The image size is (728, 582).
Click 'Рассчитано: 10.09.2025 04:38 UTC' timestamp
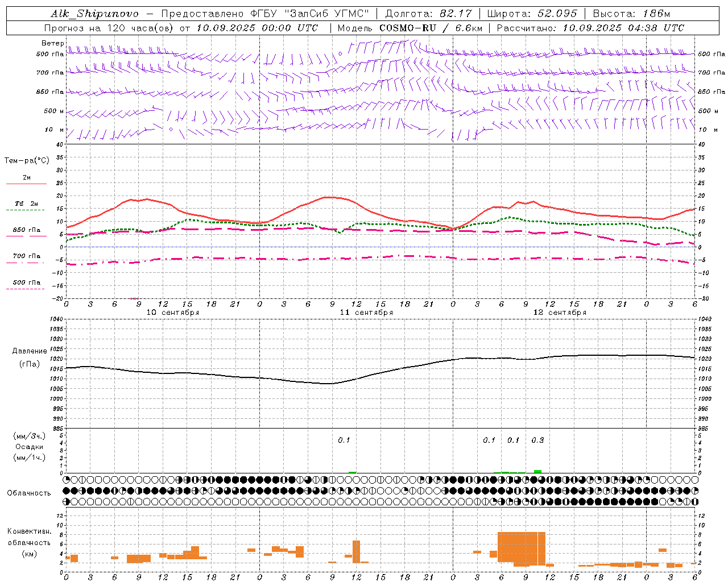coord(590,28)
